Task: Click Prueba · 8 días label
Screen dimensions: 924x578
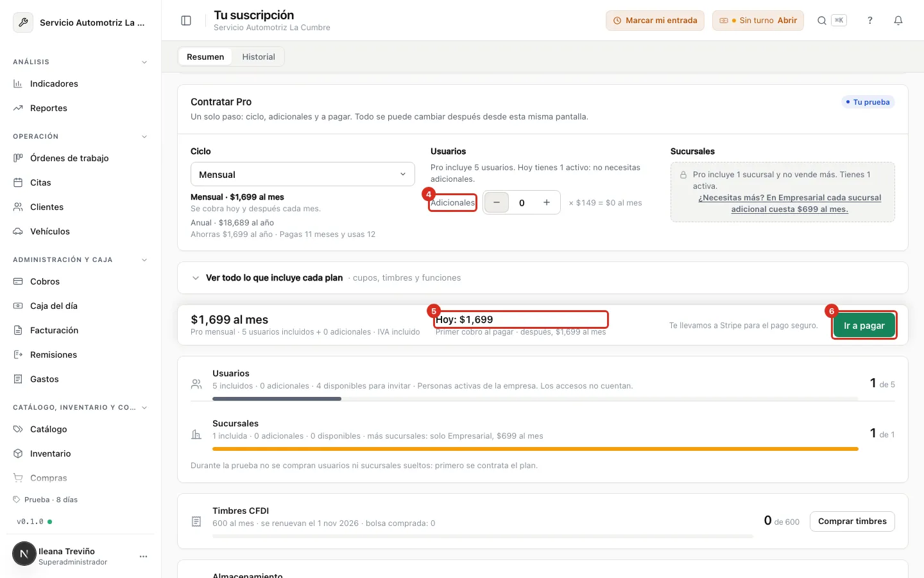Action: pyautogui.click(x=46, y=500)
